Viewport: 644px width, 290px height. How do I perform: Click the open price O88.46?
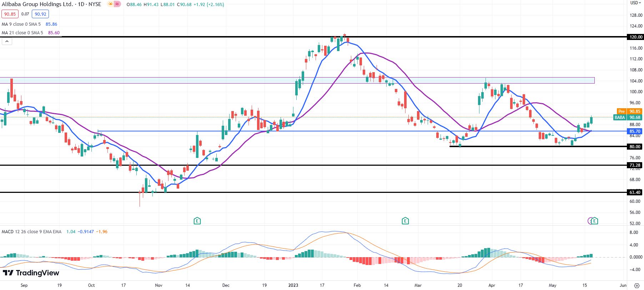134,5
